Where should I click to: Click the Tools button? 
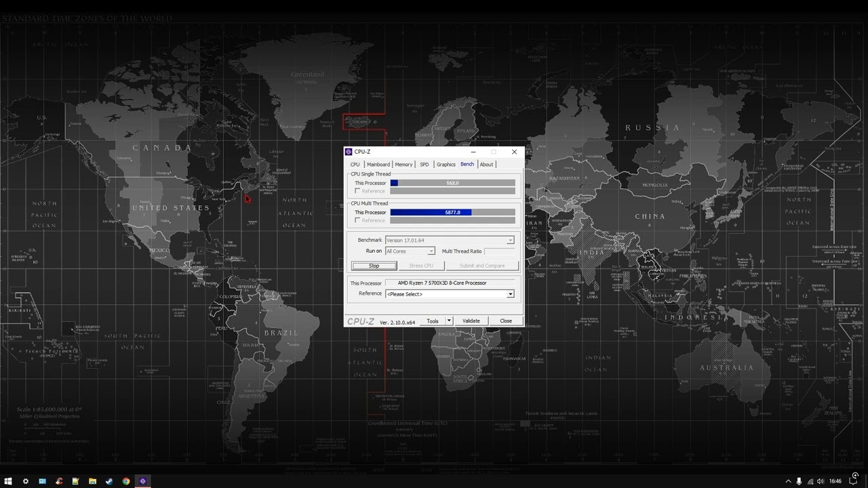[x=433, y=321]
